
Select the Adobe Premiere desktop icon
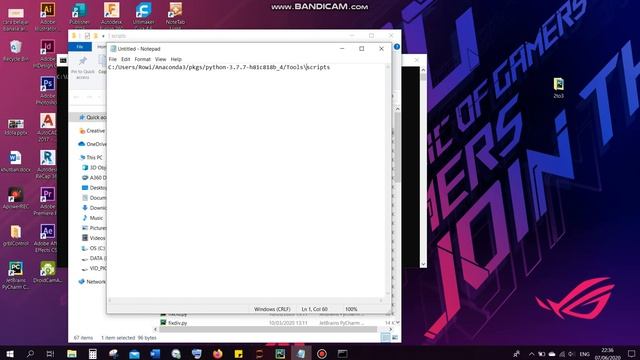pos(47,201)
